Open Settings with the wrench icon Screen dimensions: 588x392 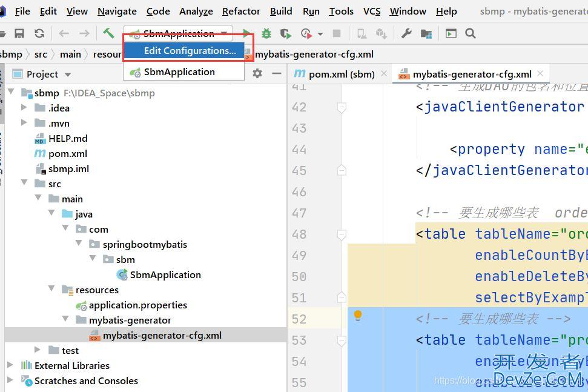tap(406, 33)
